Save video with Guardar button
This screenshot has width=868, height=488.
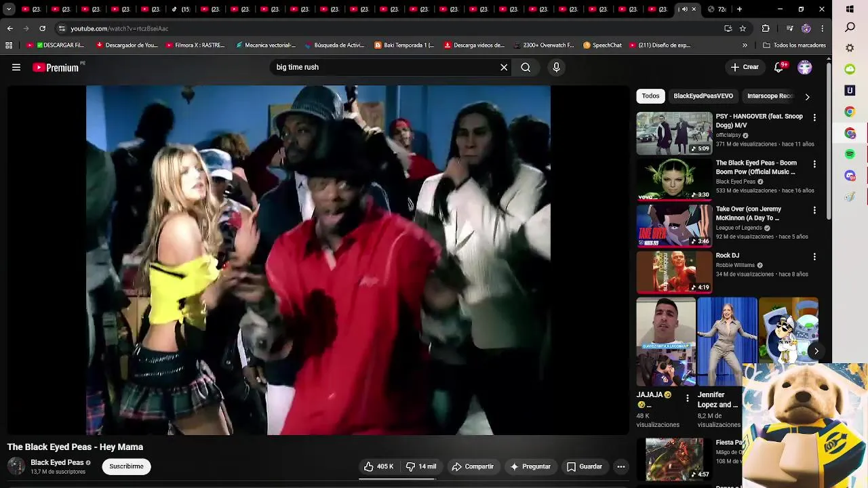(x=584, y=466)
